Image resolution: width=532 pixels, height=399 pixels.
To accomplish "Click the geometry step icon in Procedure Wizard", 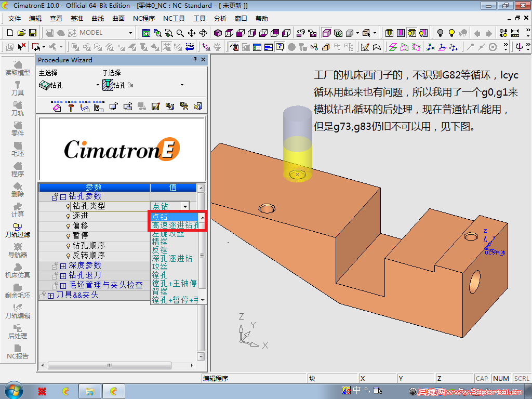I will pyautogui.click(x=57, y=107).
